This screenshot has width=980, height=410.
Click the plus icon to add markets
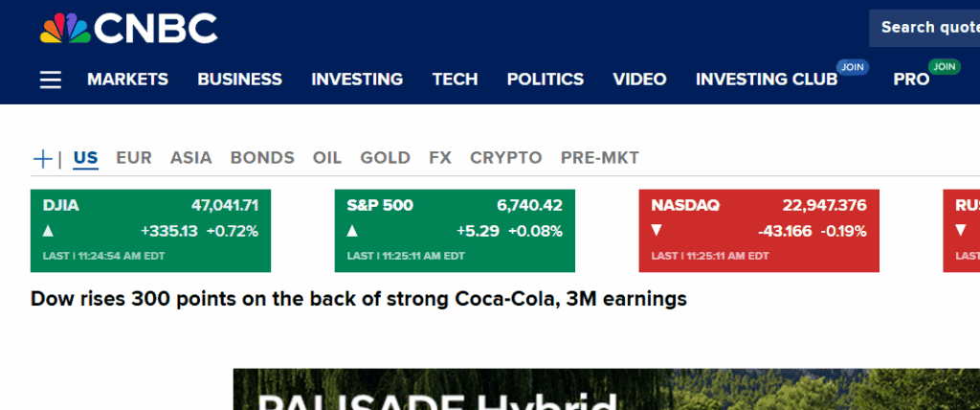point(43,158)
